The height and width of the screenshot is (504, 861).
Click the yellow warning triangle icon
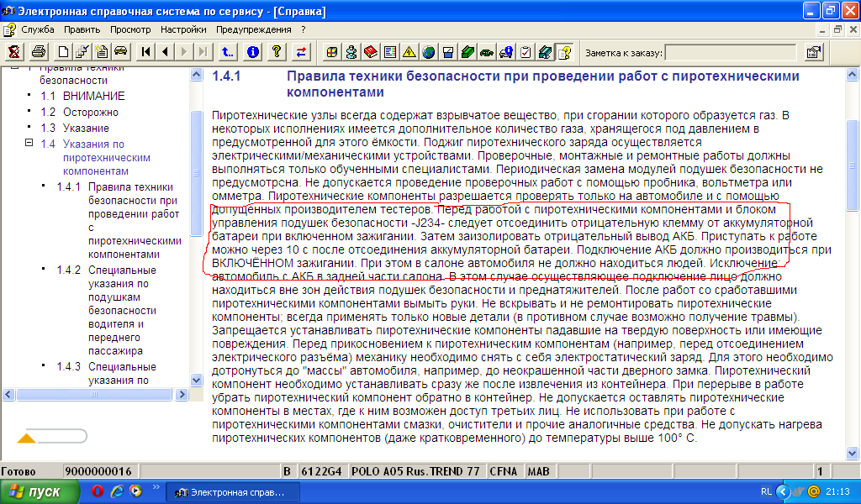tap(409, 52)
